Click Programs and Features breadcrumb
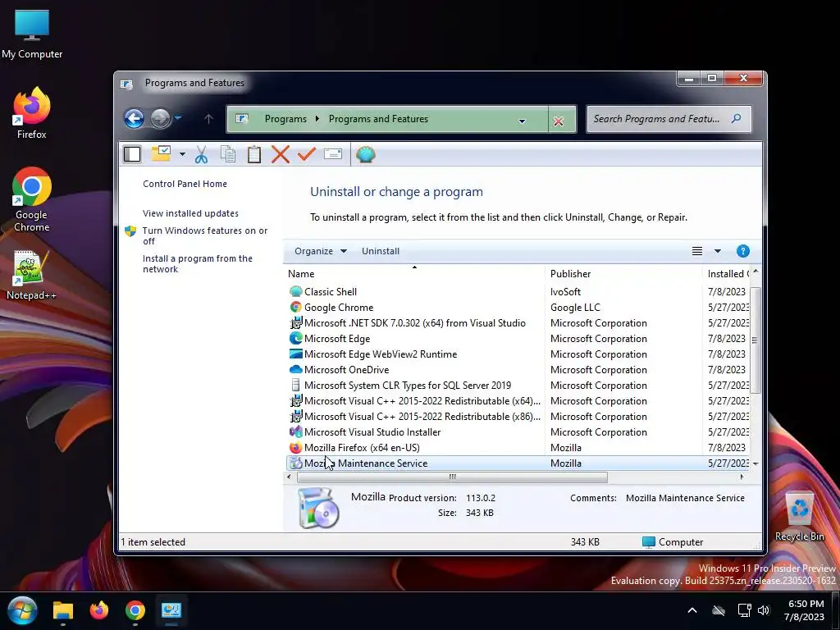The width and height of the screenshot is (840, 630). [x=378, y=118]
